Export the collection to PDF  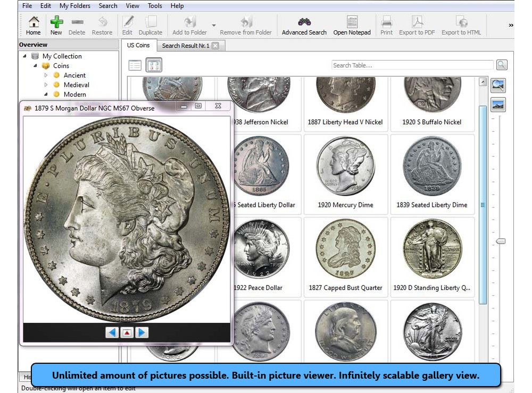click(417, 25)
